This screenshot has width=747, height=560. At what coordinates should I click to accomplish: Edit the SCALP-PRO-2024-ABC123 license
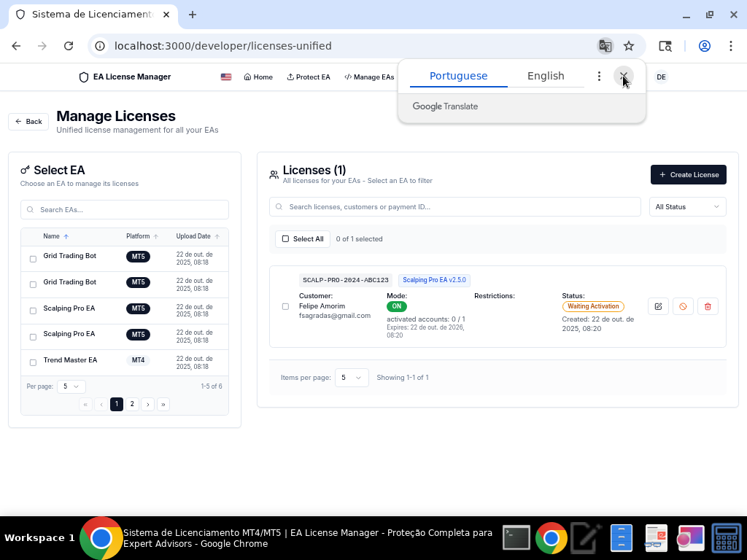(658, 306)
